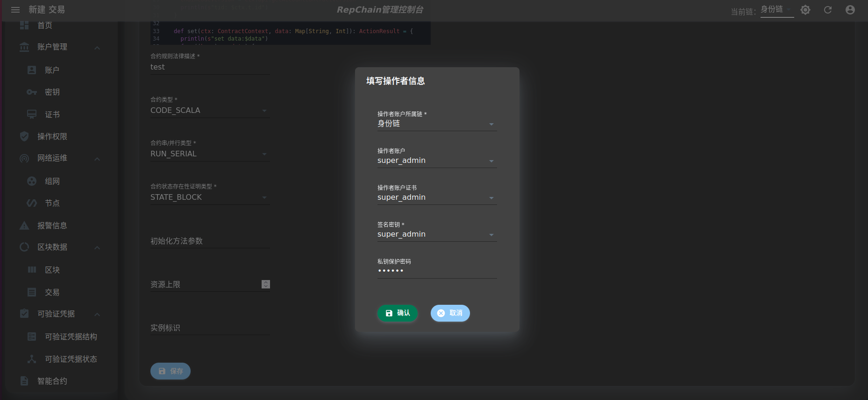The image size is (868, 400).
Task: Open 操作者账户证书 dropdown in dialog
Action: tap(437, 197)
